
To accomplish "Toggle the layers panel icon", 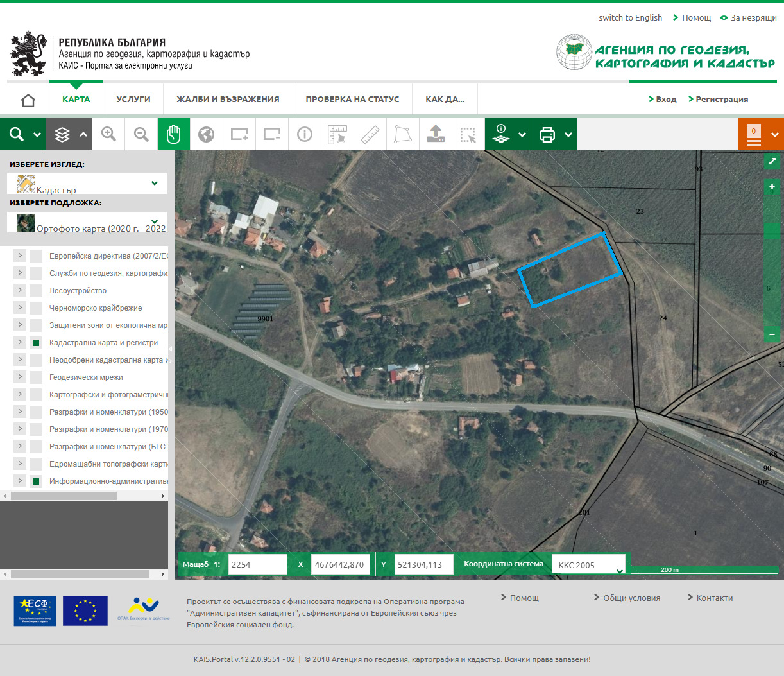I will tap(62, 134).
